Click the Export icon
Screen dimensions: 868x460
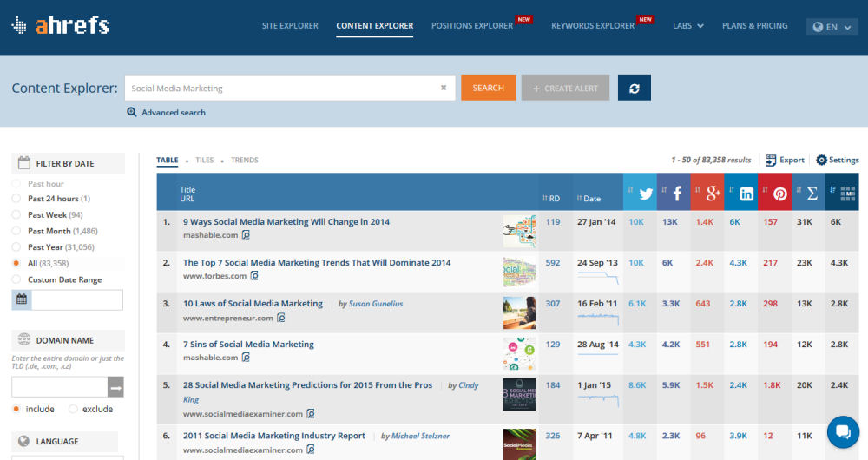[x=771, y=160]
